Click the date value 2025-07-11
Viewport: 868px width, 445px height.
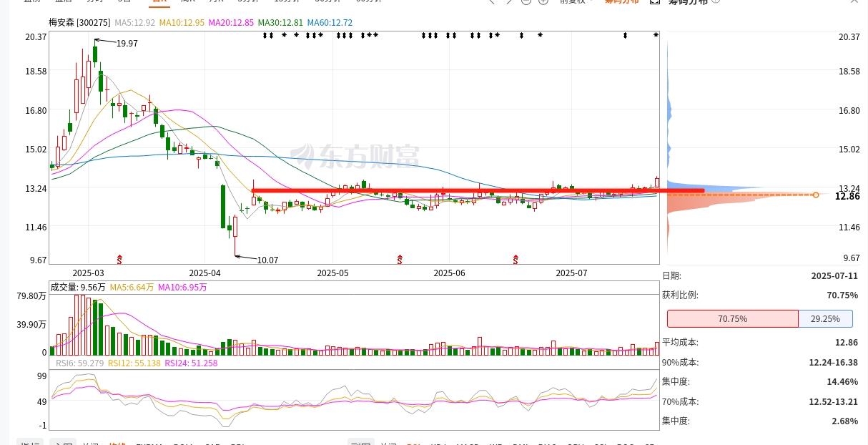tap(834, 275)
